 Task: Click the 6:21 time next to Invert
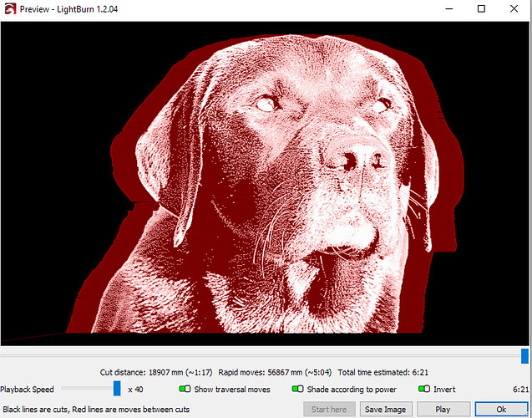(x=521, y=389)
